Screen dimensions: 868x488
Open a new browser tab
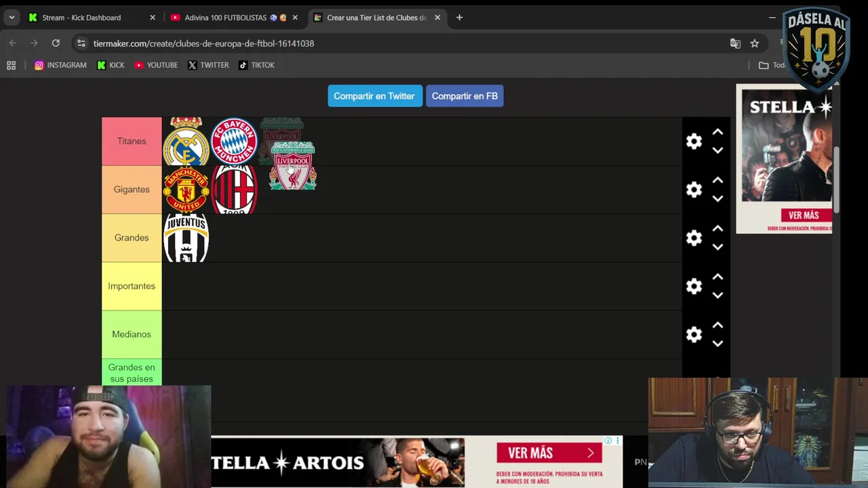click(459, 18)
